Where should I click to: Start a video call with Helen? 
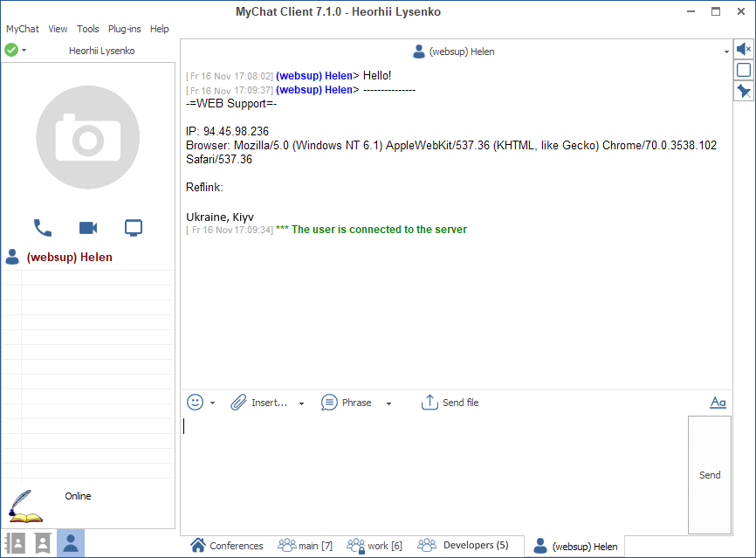coord(88,228)
